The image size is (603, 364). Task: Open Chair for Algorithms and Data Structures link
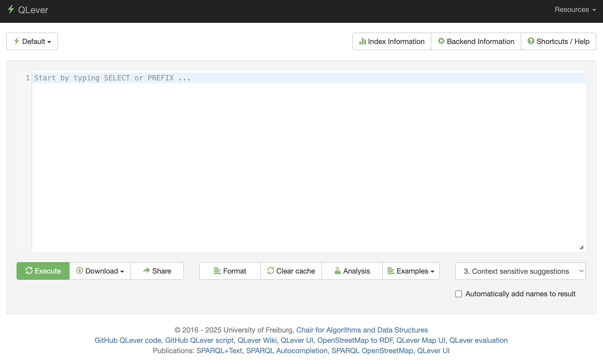(362, 330)
